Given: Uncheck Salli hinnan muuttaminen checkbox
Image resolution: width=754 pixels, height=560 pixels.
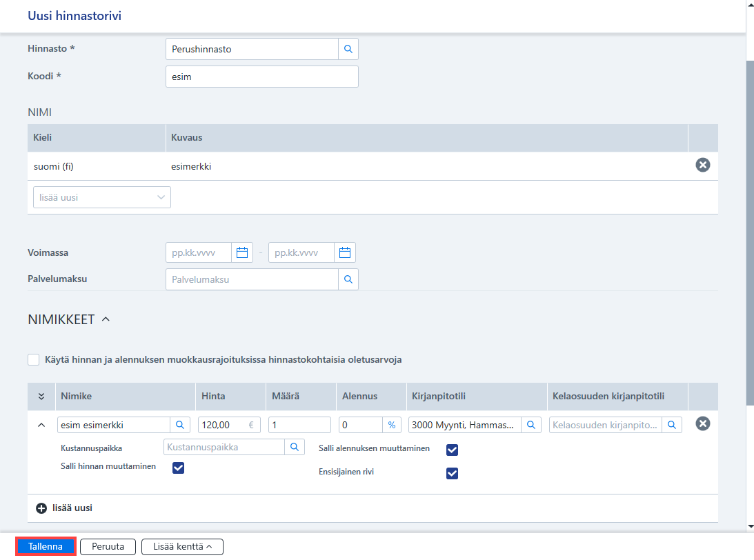Looking at the screenshot, I should (x=178, y=468).
